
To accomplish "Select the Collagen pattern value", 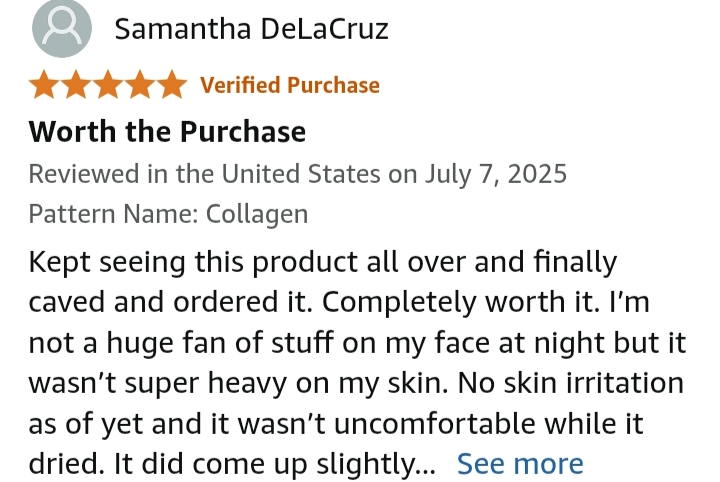I will tap(257, 214).
